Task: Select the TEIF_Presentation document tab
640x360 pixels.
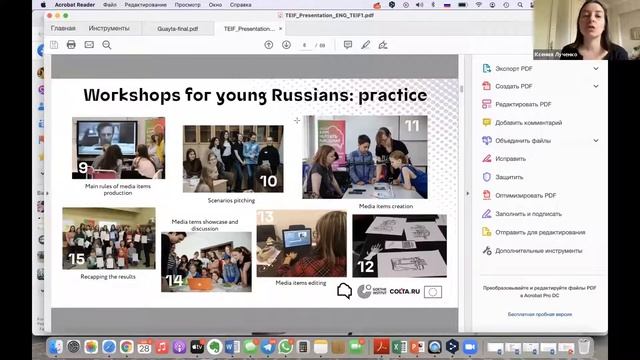Action: pyautogui.click(x=249, y=29)
